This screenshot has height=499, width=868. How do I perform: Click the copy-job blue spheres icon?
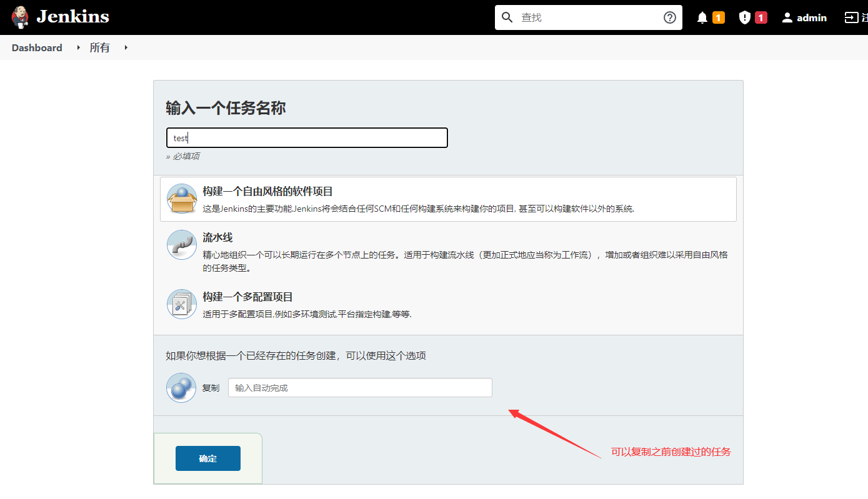[x=181, y=388]
